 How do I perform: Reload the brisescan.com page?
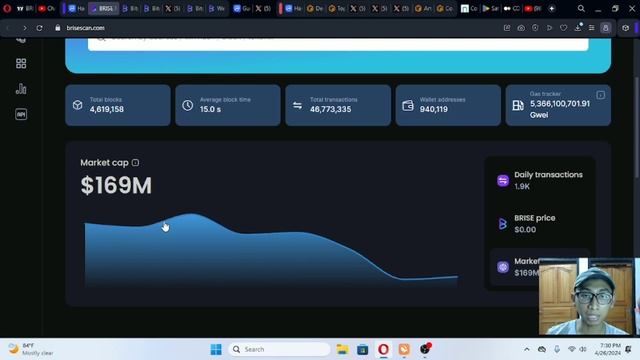(39, 28)
